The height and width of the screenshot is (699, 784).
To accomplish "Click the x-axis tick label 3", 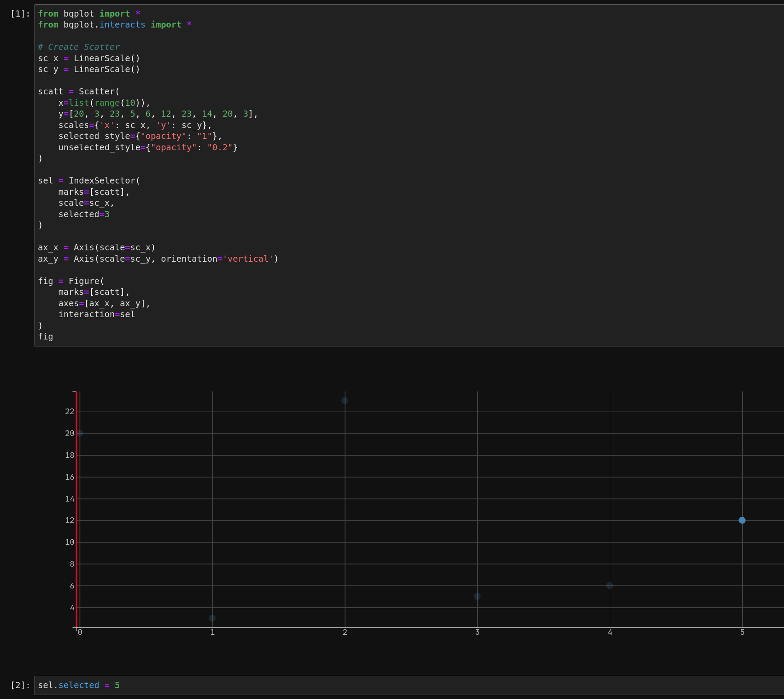I will tap(477, 632).
